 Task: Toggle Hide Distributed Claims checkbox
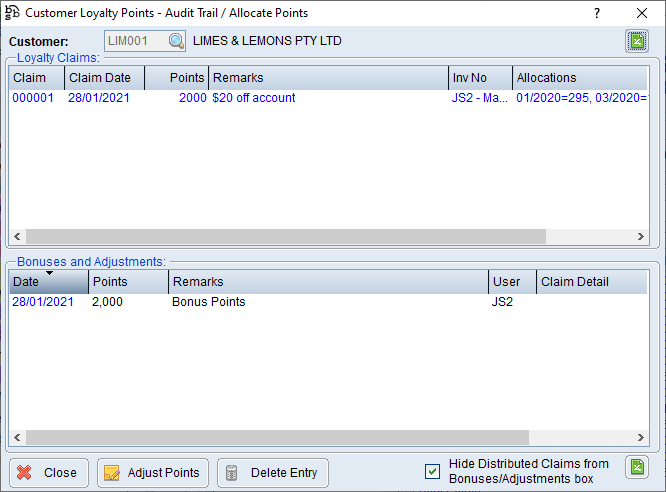(x=433, y=471)
